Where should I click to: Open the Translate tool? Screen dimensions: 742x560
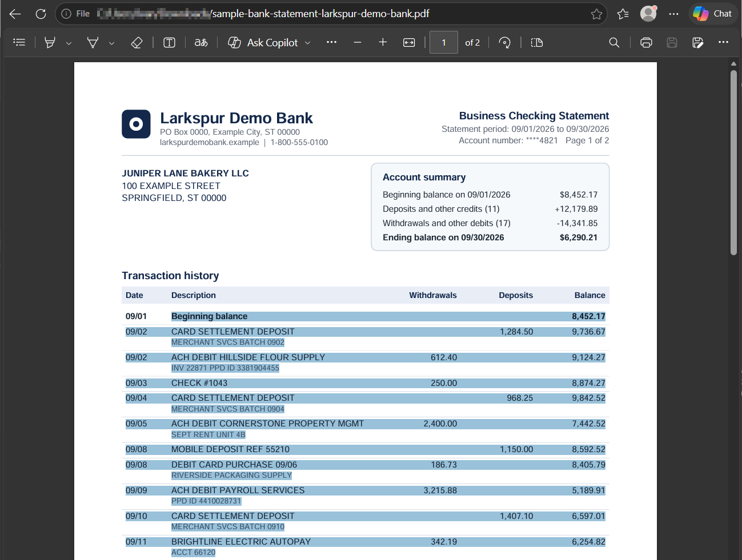click(x=201, y=42)
